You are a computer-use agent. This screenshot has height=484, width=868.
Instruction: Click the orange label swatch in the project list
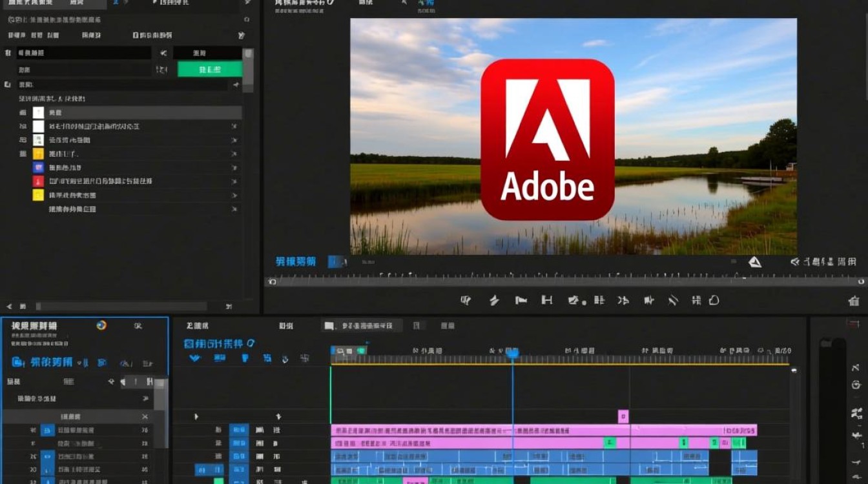point(38,154)
